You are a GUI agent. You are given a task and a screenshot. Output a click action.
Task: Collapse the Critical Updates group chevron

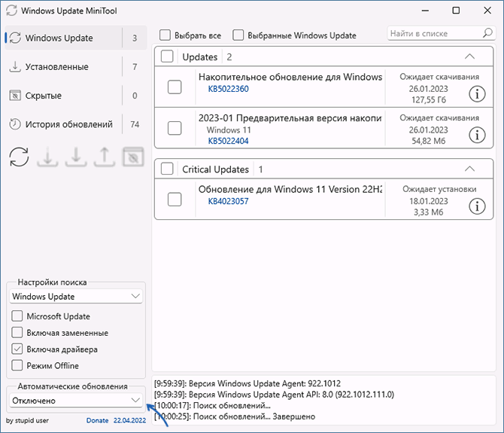pyautogui.click(x=469, y=169)
